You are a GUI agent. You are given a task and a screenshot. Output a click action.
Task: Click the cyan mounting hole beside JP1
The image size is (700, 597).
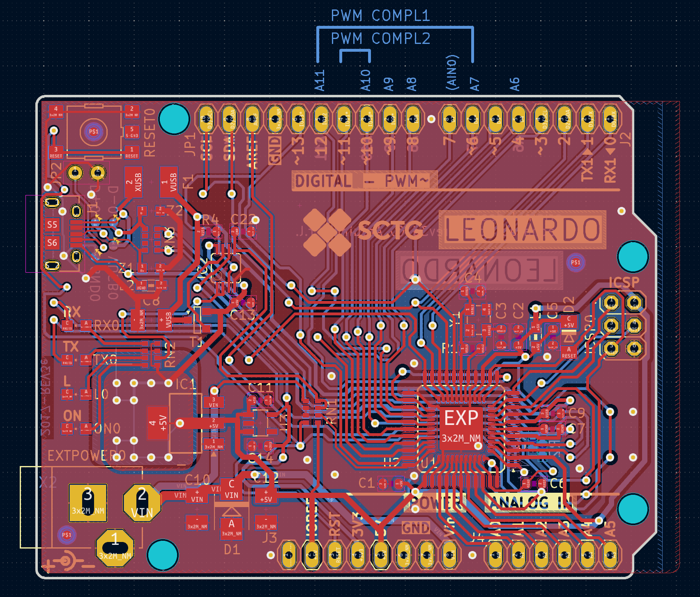pyautogui.click(x=174, y=119)
